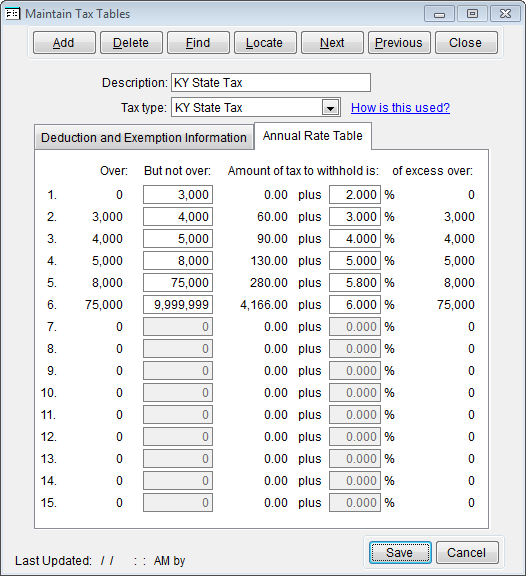Click the Close toolbar button
526x576 pixels.
(x=466, y=43)
